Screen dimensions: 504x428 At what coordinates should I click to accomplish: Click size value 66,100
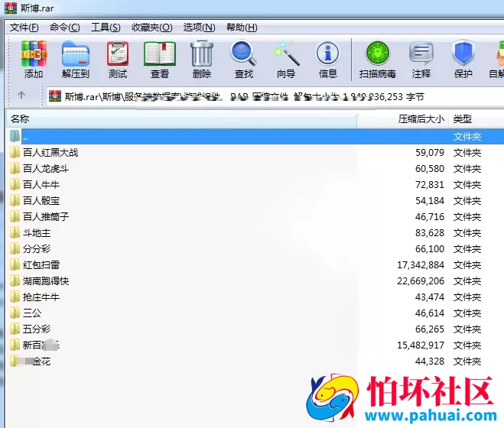tap(430, 248)
